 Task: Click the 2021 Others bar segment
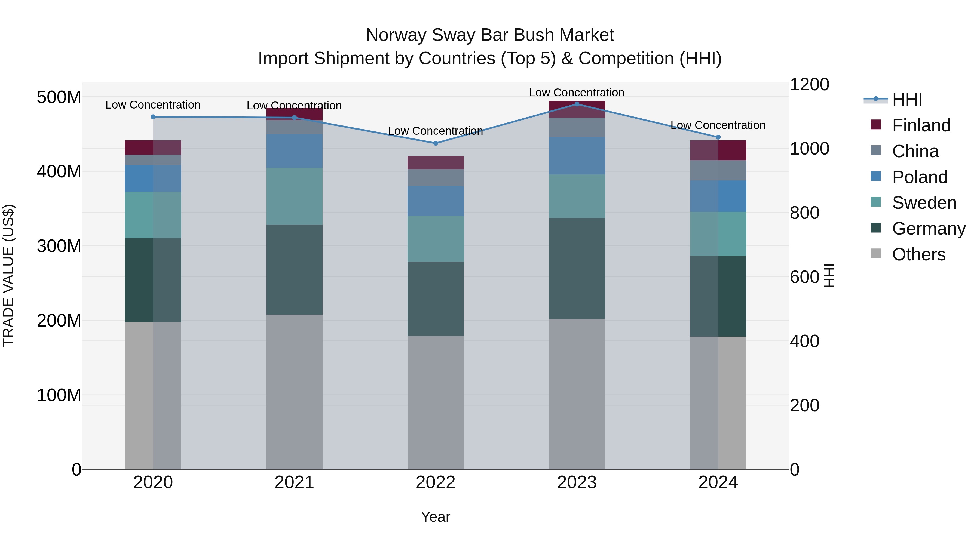tap(294, 392)
